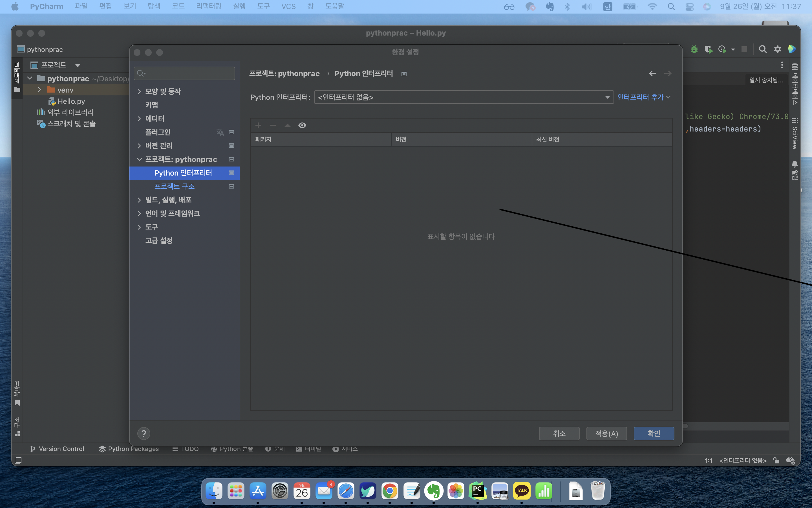Go back with settings navigation arrow
Viewport: 812px width, 508px height.
pos(653,73)
